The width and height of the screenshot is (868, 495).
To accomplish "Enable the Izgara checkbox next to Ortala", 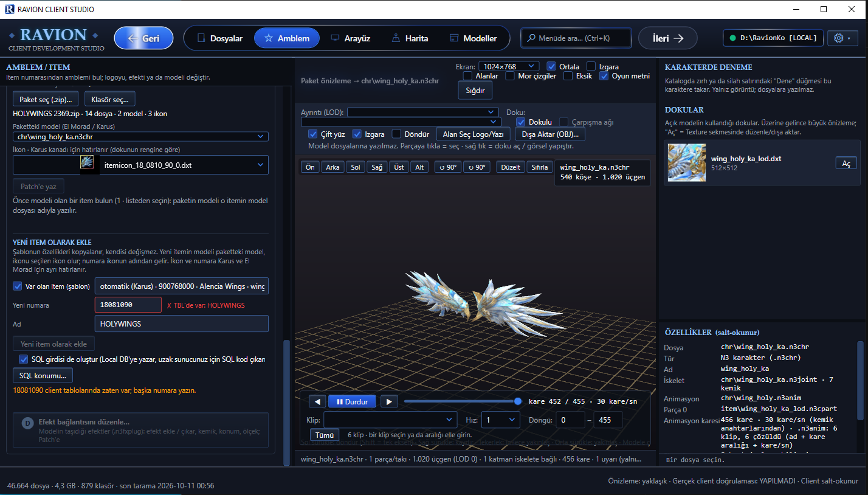I will pos(591,66).
